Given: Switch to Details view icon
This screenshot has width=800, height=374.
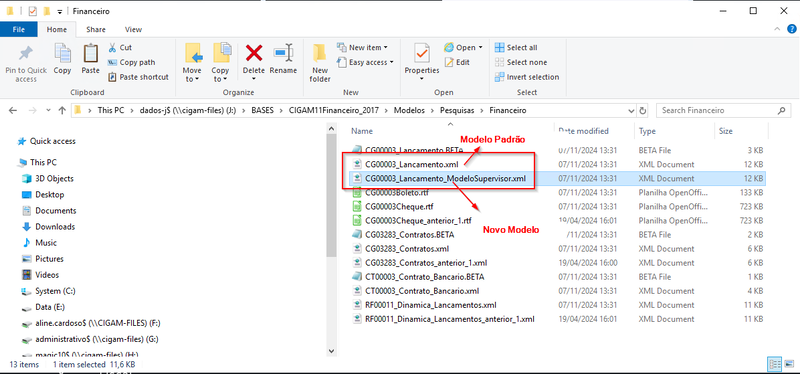Looking at the screenshot, I should [x=774, y=364].
